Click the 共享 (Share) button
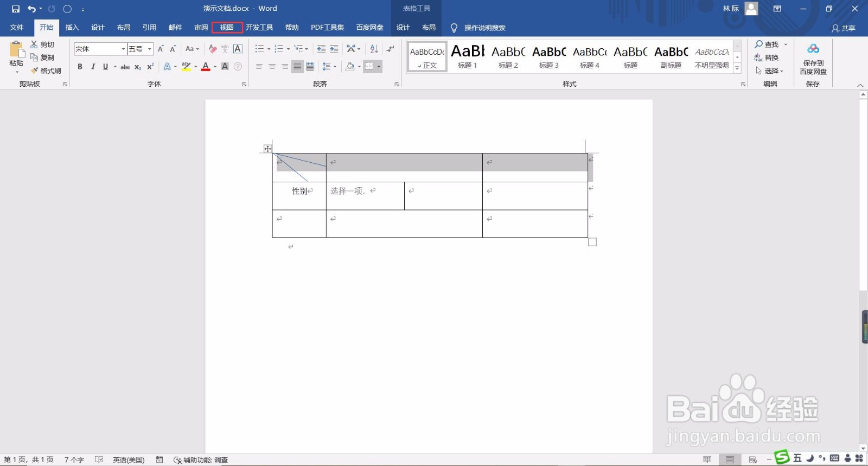Screen dimensions: 868x466 [x=844, y=28]
